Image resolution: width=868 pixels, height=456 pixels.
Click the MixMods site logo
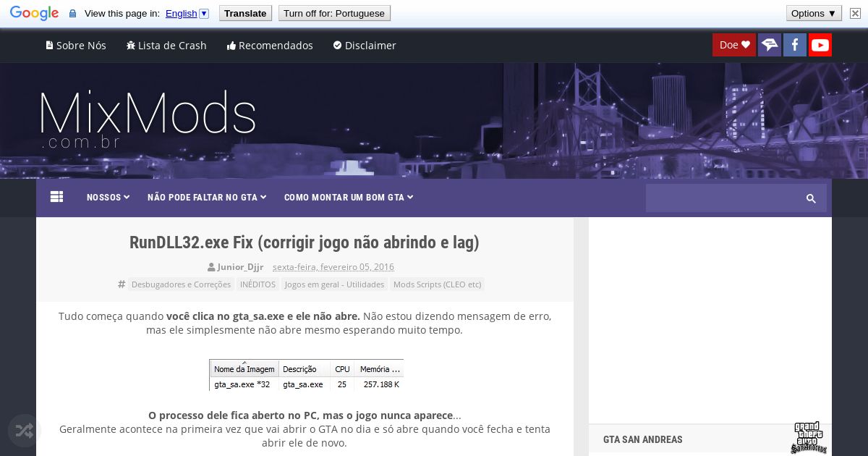[x=148, y=119]
